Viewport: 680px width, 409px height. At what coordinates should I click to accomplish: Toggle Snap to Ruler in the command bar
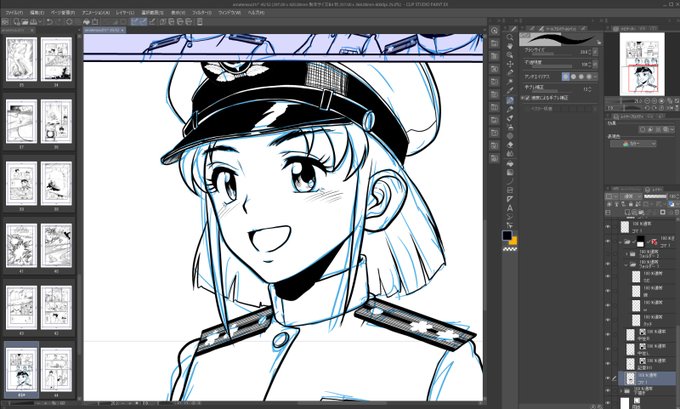tap(135, 22)
